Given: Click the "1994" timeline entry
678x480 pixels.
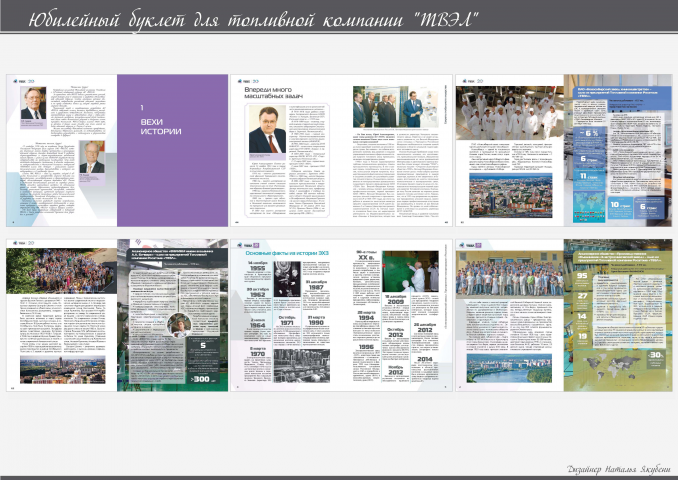Looking at the screenshot, I should [x=366, y=317].
